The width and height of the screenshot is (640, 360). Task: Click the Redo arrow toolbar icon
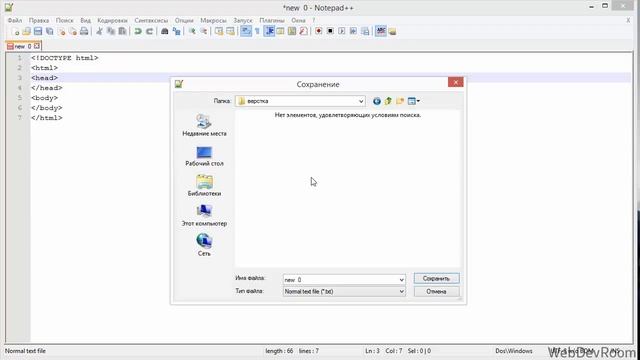[x=149, y=31]
